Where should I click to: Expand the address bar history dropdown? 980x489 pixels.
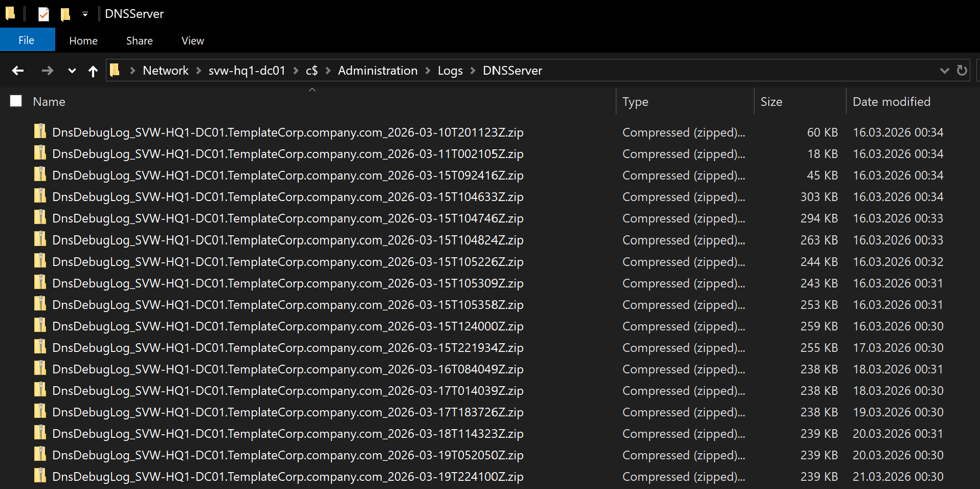pos(944,71)
